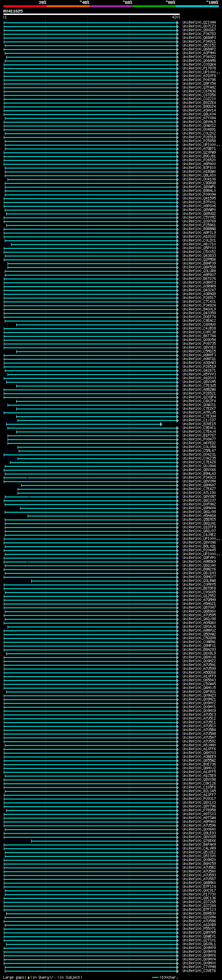Select the UniRef100_C1JID7 label
The width and height of the screenshot is (222, 980).
click(199, 420)
